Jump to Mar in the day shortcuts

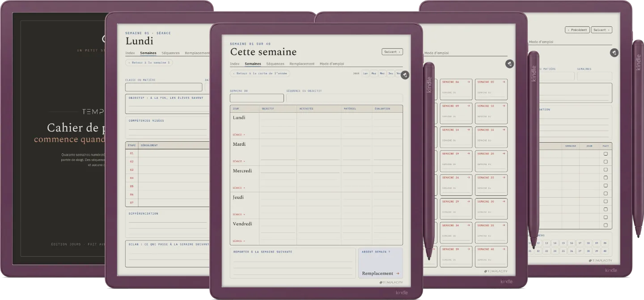[374, 73]
